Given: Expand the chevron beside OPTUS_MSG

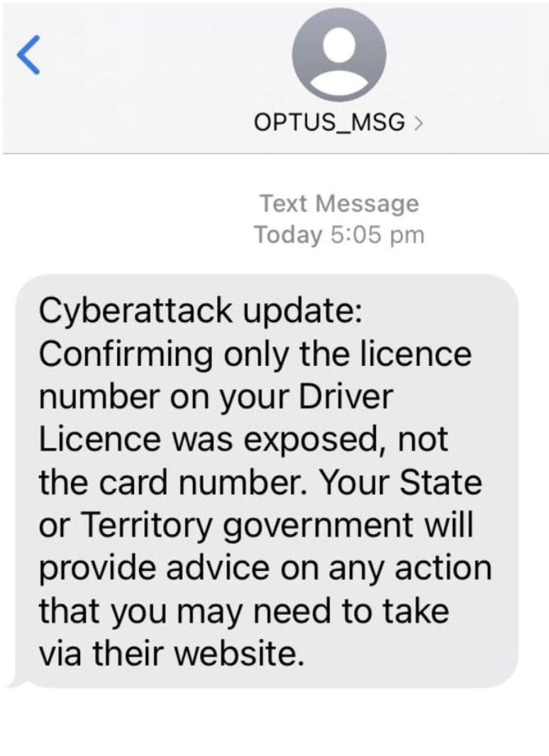Looking at the screenshot, I should [x=419, y=124].
